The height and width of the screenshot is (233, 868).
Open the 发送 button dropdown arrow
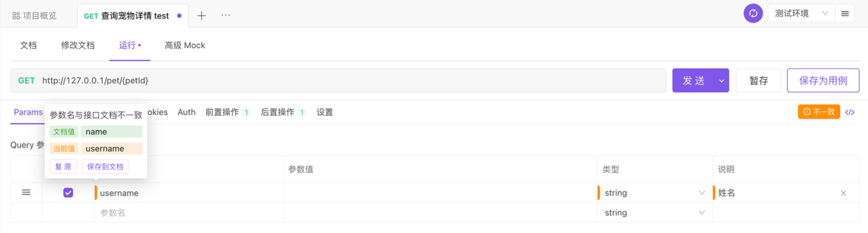pos(722,81)
